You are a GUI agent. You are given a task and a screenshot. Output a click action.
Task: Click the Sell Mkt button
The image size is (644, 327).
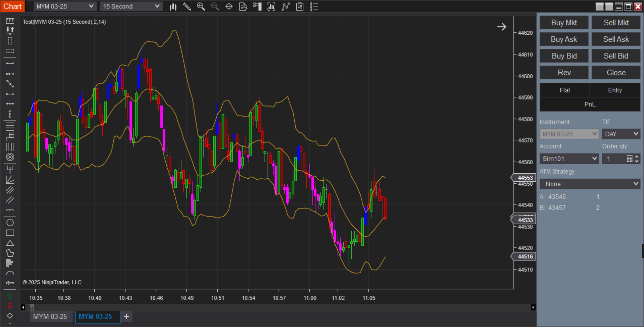[x=616, y=23]
